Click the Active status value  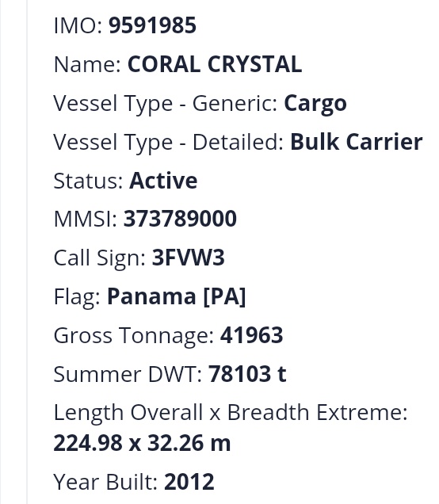[x=163, y=181]
